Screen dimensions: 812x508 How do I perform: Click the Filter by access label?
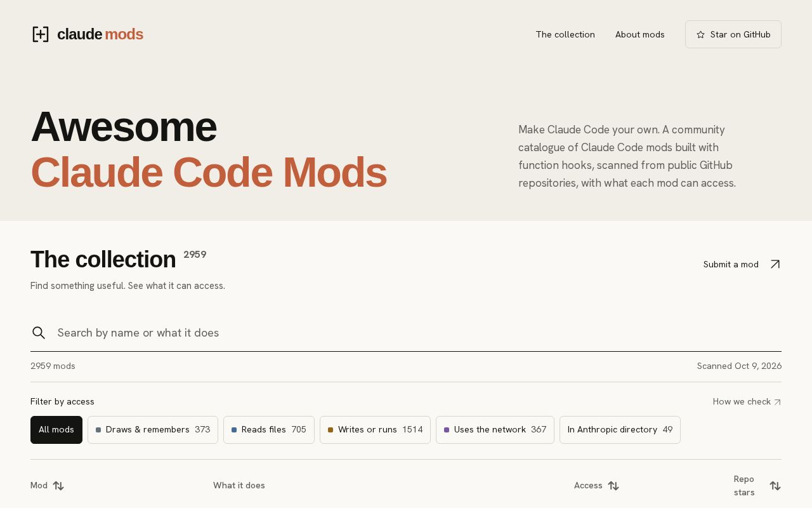(62, 402)
